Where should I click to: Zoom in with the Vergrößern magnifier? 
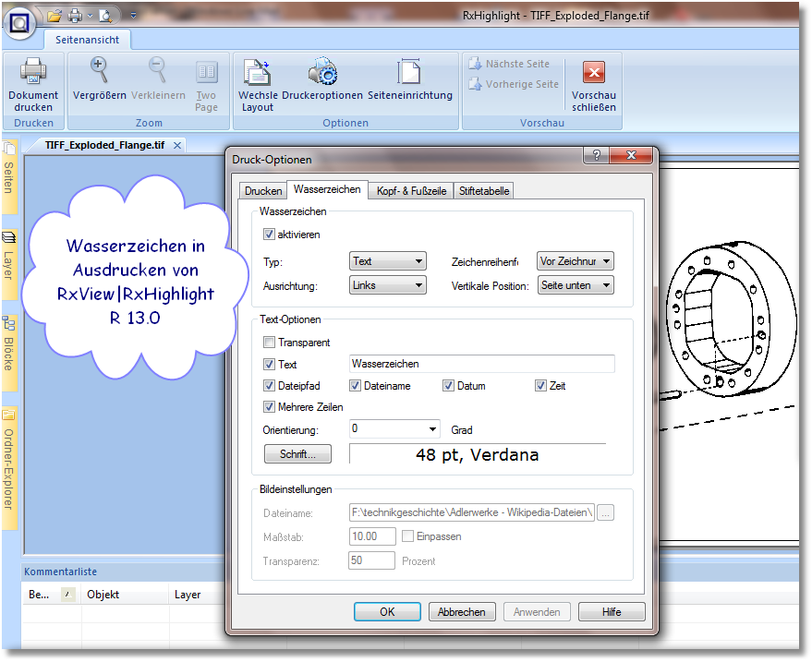click(99, 72)
